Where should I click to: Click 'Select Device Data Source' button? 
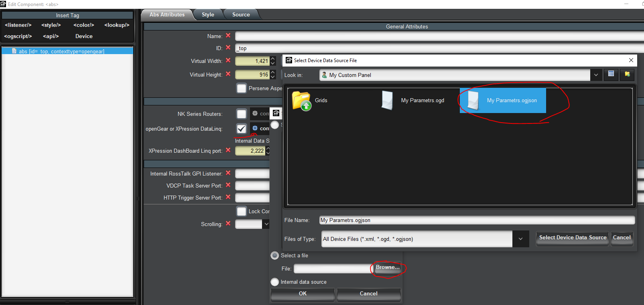tap(573, 238)
